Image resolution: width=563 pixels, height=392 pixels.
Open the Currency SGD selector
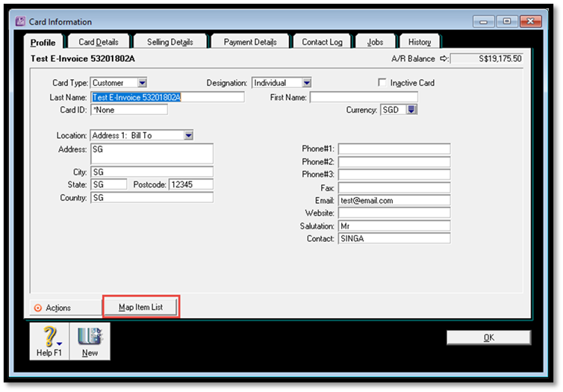[x=411, y=110]
